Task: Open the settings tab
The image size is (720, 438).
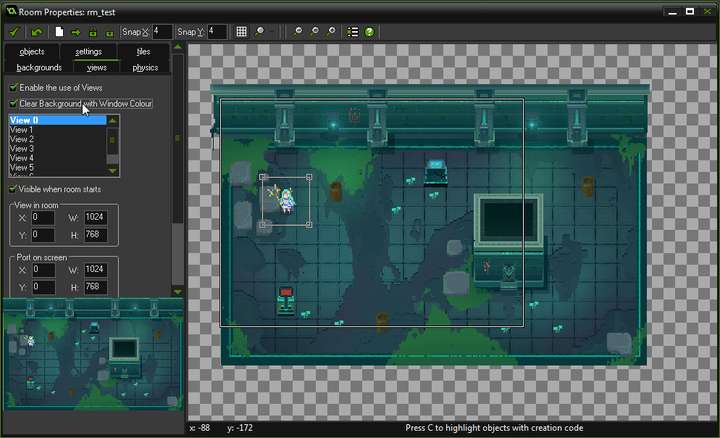Action: [x=89, y=52]
